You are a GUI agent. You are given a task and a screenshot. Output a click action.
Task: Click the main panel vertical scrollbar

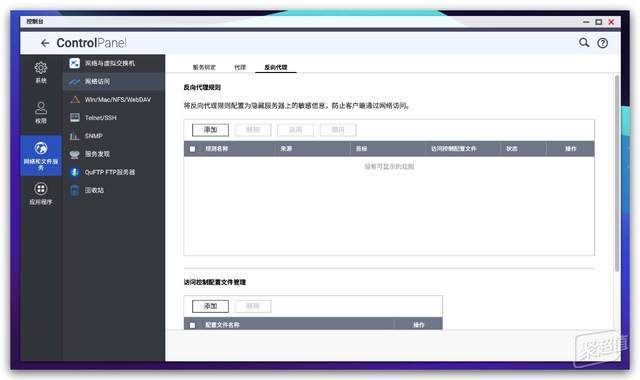pos(617,173)
